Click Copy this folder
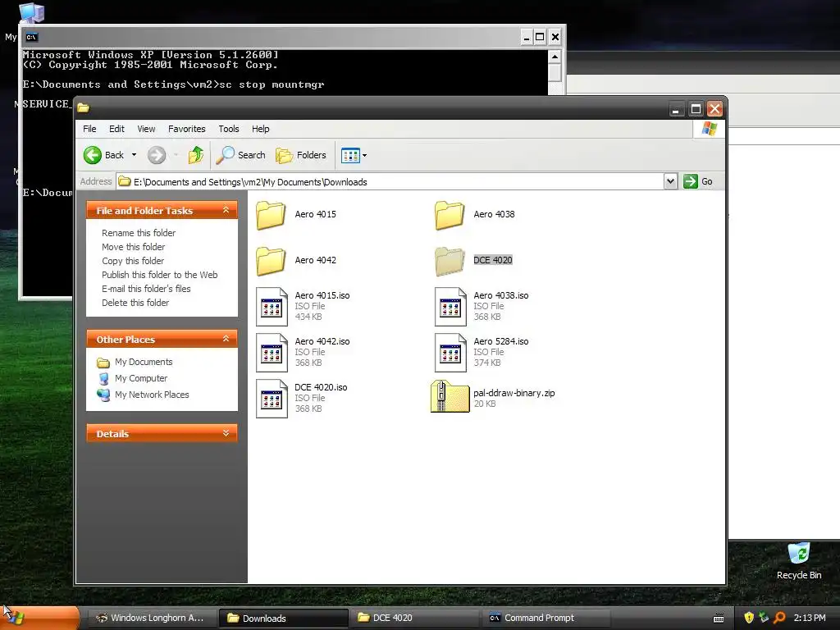This screenshot has width=840, height=630. pos(133,261)
